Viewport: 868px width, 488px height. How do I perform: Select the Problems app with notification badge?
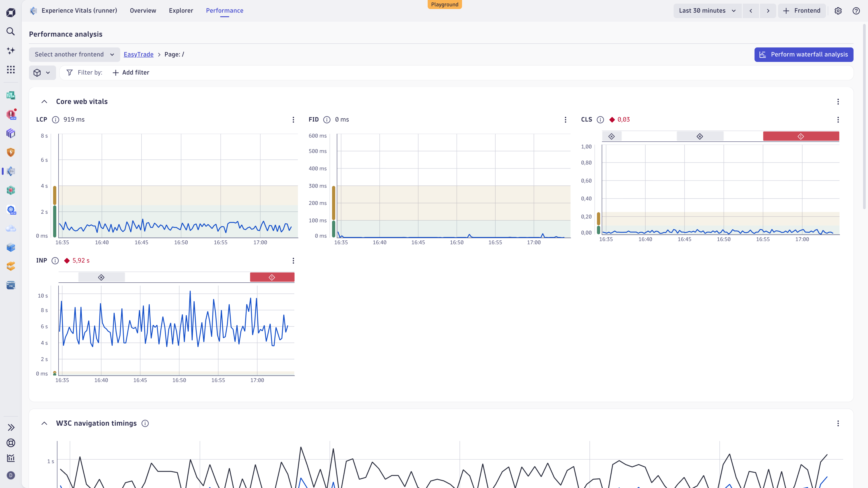[10, 115]
